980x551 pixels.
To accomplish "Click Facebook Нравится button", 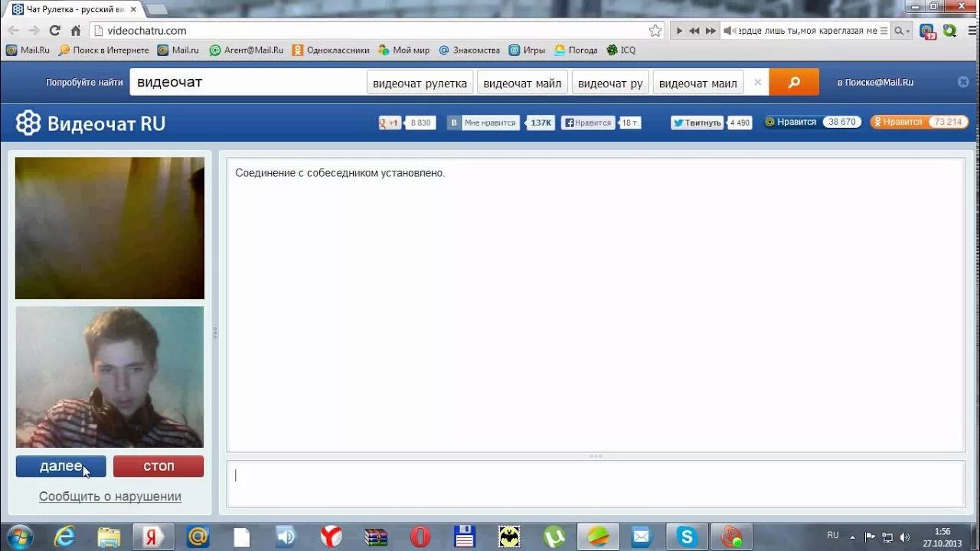I will coord(587,122).
